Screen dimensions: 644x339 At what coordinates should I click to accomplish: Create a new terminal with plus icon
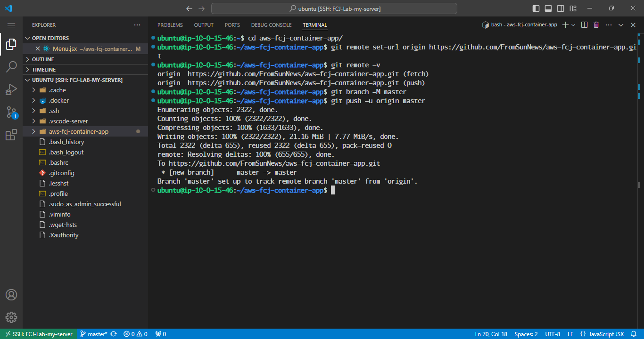pyautogui.click(x=566, y=25)
